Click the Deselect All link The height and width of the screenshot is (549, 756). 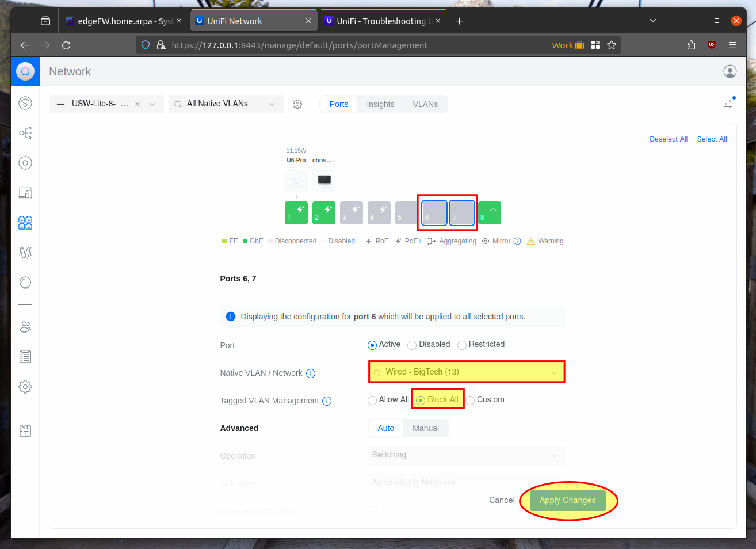[x=669, y=139]
